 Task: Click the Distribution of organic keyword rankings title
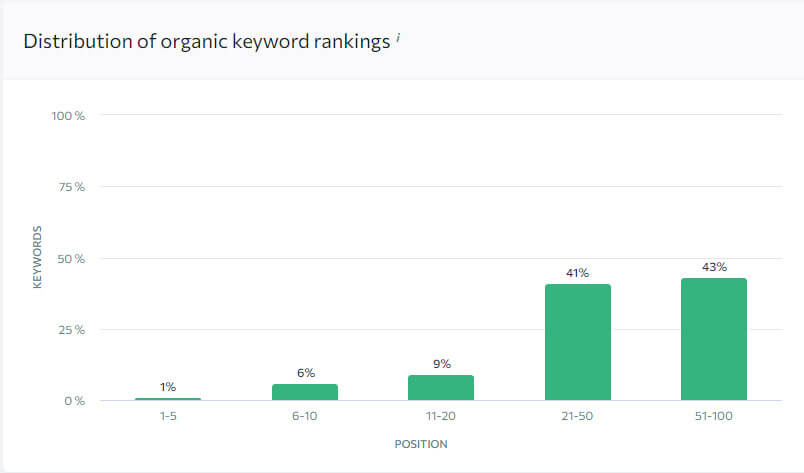pos(207,42)
